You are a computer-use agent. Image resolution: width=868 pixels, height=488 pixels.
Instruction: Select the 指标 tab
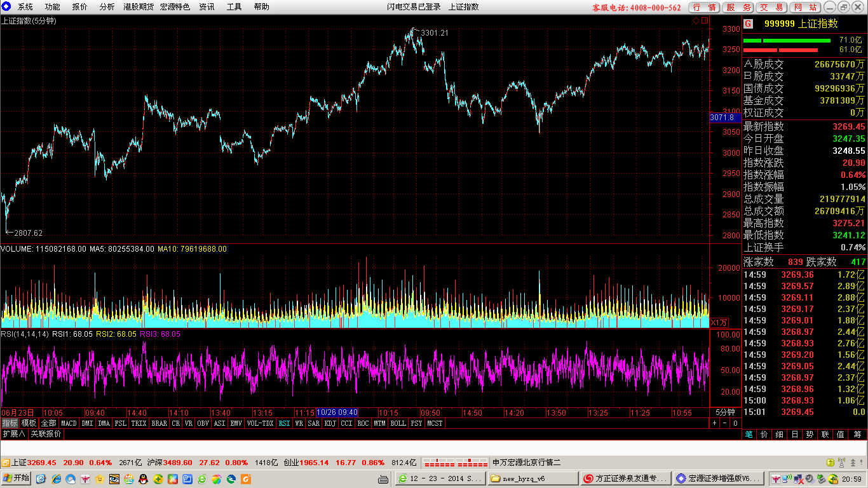(10, 423)
